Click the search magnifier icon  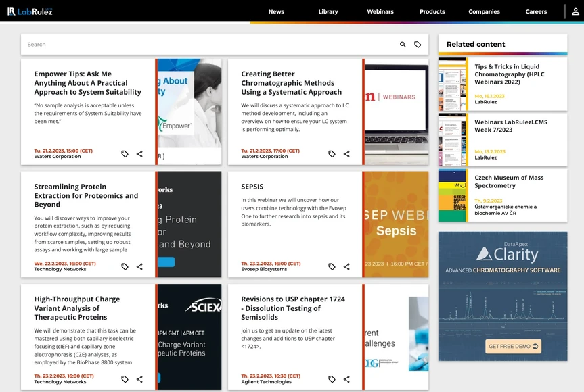403,45
